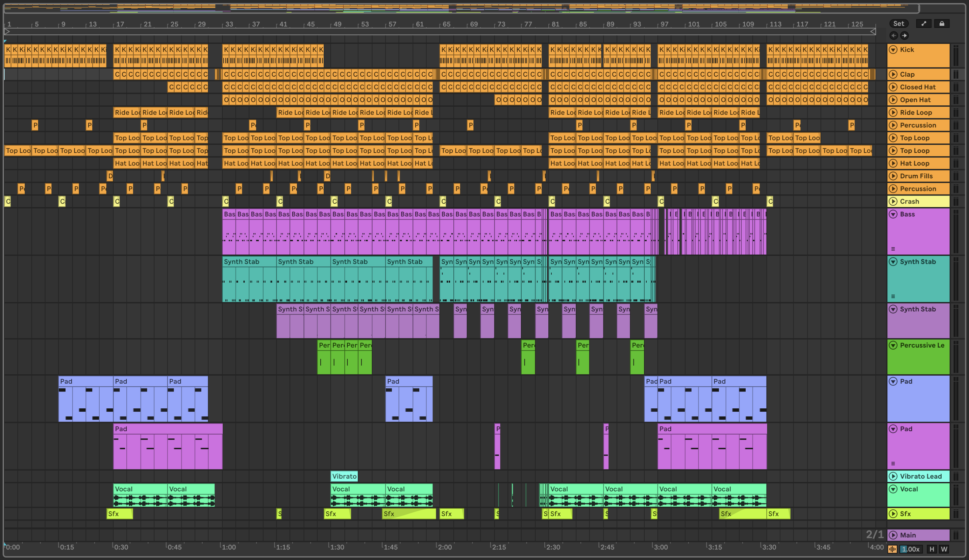Screen dimensions: 969x560
Task: Toggle automation mode breakpoint icon
Action: pyautogui.click(x=924, y=23)
